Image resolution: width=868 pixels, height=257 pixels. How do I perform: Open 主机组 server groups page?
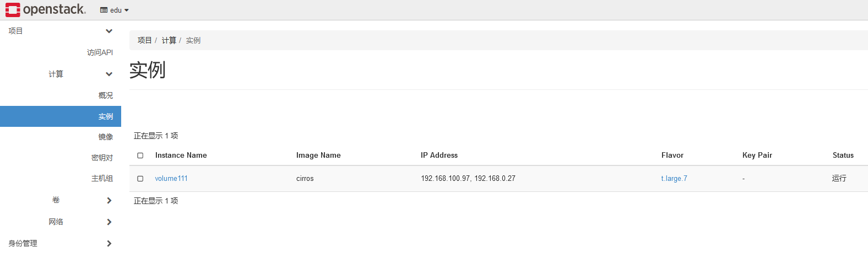(x=102, y=178)
